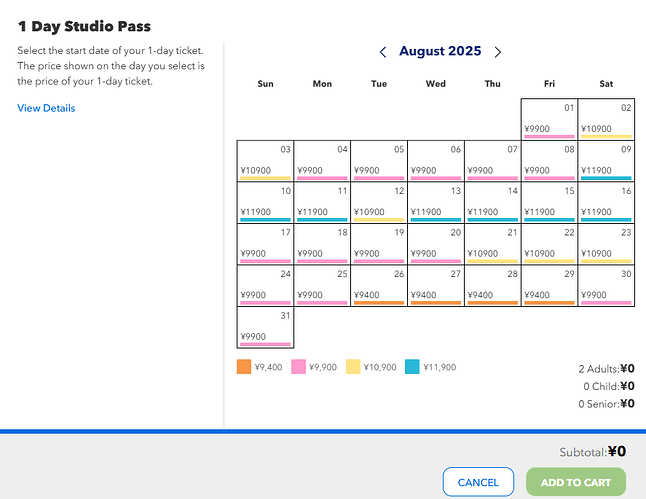This screenshot has height=499, width=646.
Task: Click the pink ¥9,900 legend swatch
Action: (298, 367)
